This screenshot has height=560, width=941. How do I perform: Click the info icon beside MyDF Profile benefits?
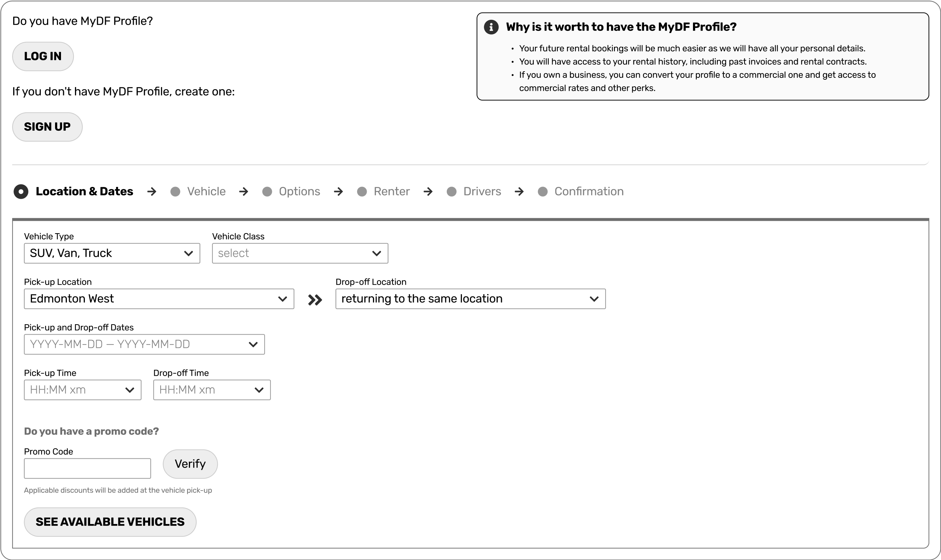[x=491, y=27]
